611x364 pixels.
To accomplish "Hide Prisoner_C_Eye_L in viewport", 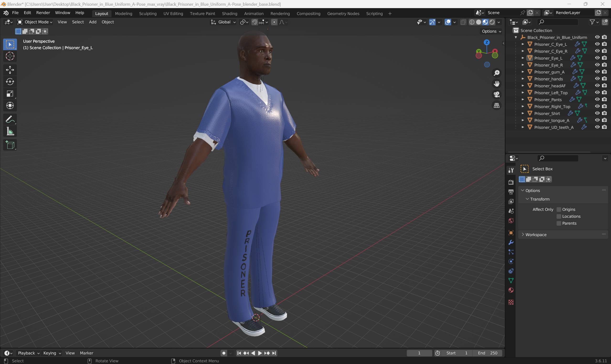I will (x=597, y=44).
